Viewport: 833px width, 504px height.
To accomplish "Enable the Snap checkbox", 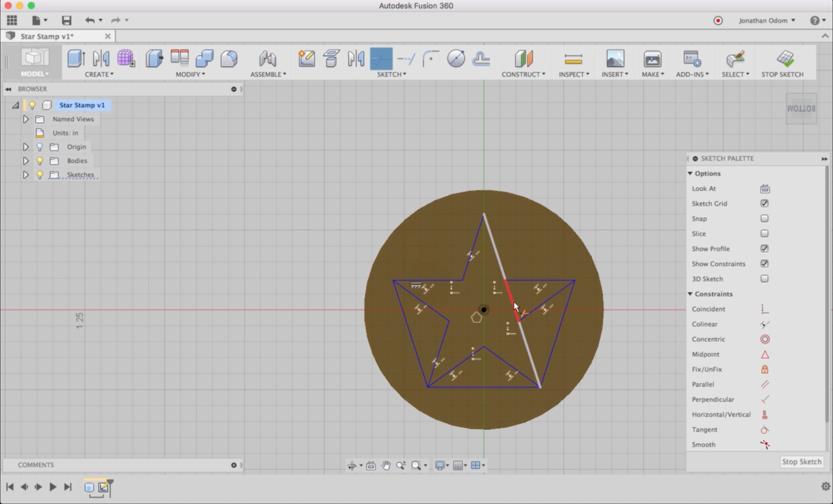I will coord(764,218).
